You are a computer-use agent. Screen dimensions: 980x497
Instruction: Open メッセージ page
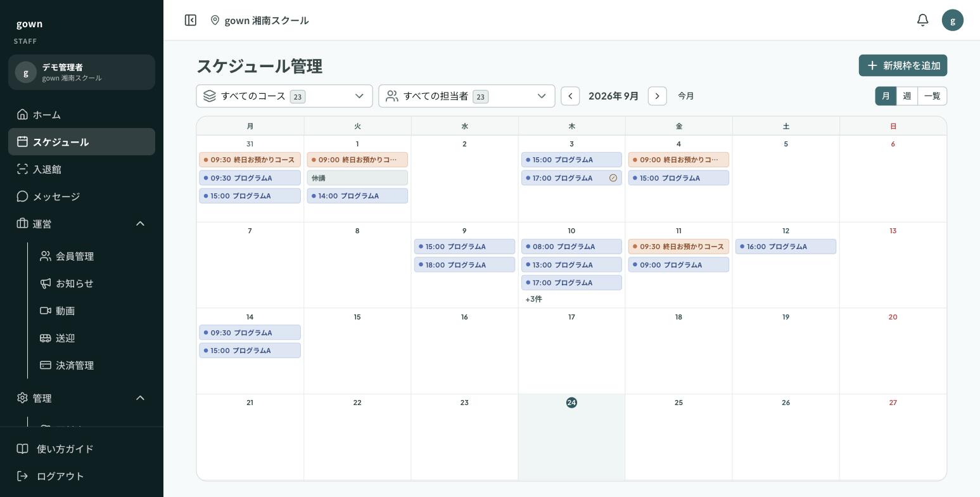(82, 197)
